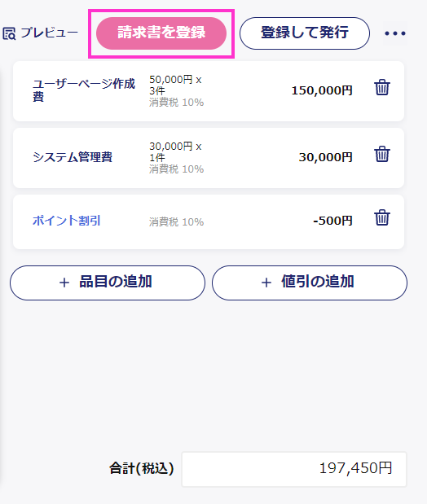
Task: Delete the システム管理費 line item
Action: pyautogui.click(x=382, y=154)
